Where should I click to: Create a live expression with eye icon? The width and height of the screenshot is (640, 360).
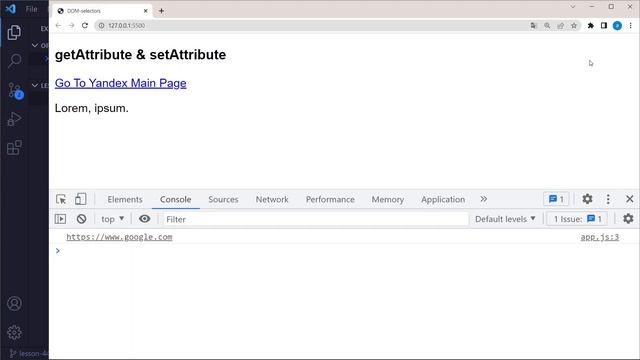click(x=144, y=219)
